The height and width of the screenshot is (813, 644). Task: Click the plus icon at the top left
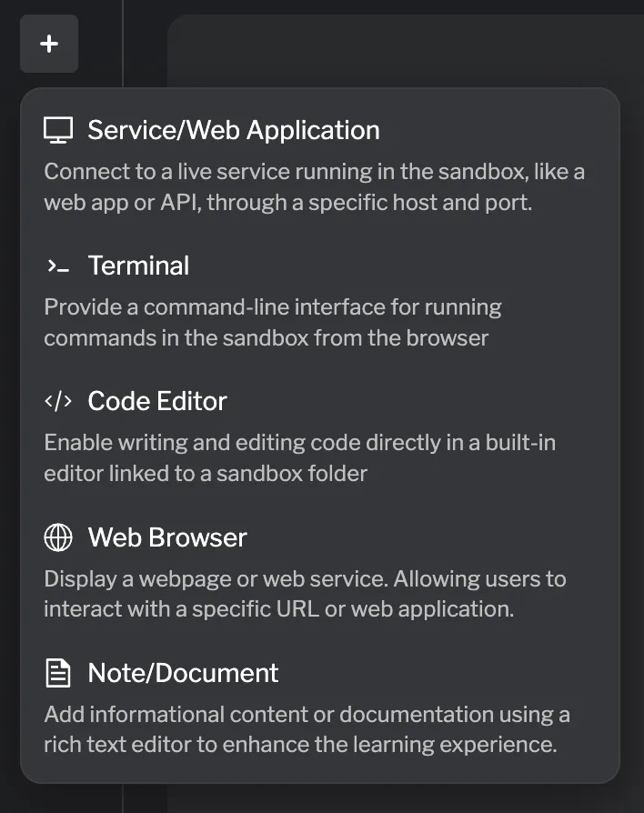(x=49, y=44)
